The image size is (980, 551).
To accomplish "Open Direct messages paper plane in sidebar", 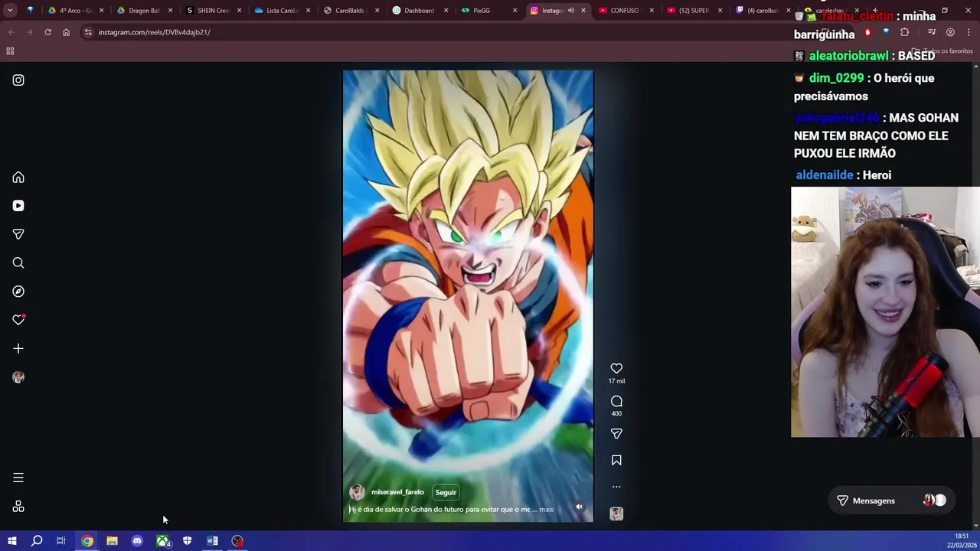I will [x=18, y=234].
